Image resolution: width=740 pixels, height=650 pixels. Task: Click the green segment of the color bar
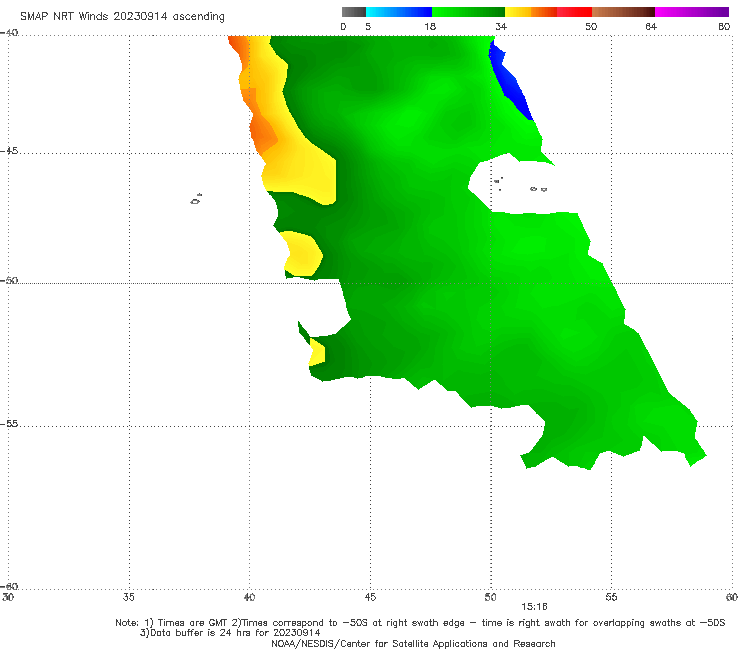468,12
